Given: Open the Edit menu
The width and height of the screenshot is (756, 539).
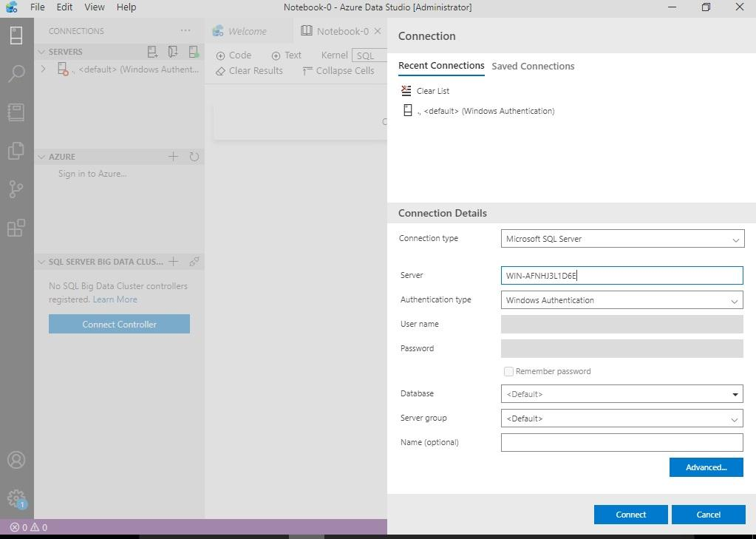Looking at the screenshot, I should point(64,7).
